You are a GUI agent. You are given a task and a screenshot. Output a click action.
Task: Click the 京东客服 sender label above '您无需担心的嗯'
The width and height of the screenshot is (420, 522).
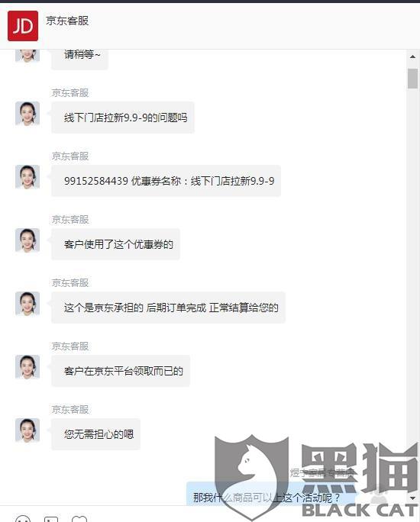coord(70,410)
